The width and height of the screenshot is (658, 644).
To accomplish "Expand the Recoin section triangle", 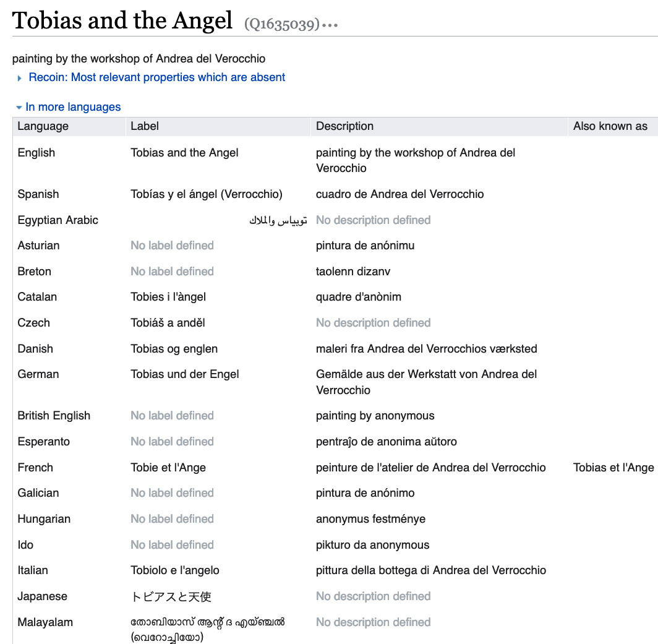I will [20, 78].
